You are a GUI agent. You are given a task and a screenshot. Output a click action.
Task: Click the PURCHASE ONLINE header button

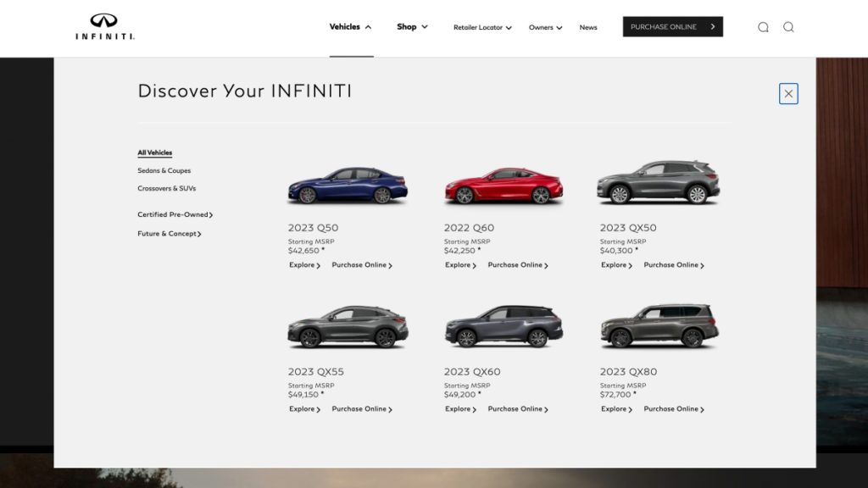672,26
